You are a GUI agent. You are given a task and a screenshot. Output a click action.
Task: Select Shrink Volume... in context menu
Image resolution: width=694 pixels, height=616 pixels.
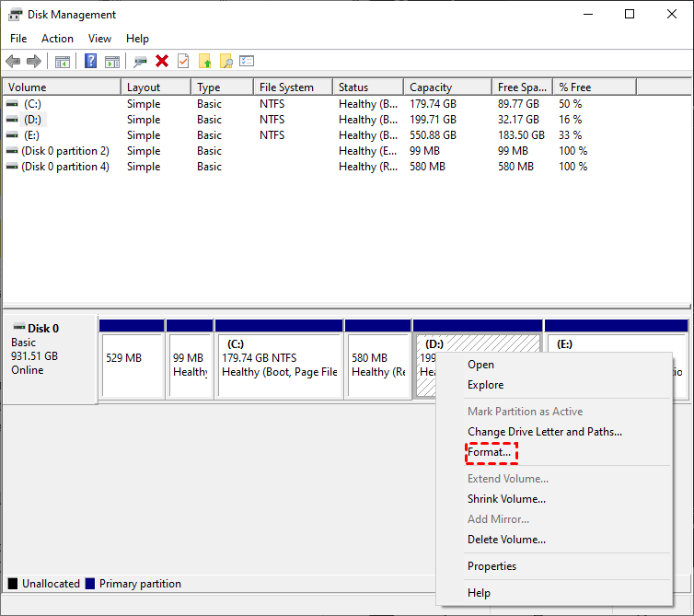(506, 499)
